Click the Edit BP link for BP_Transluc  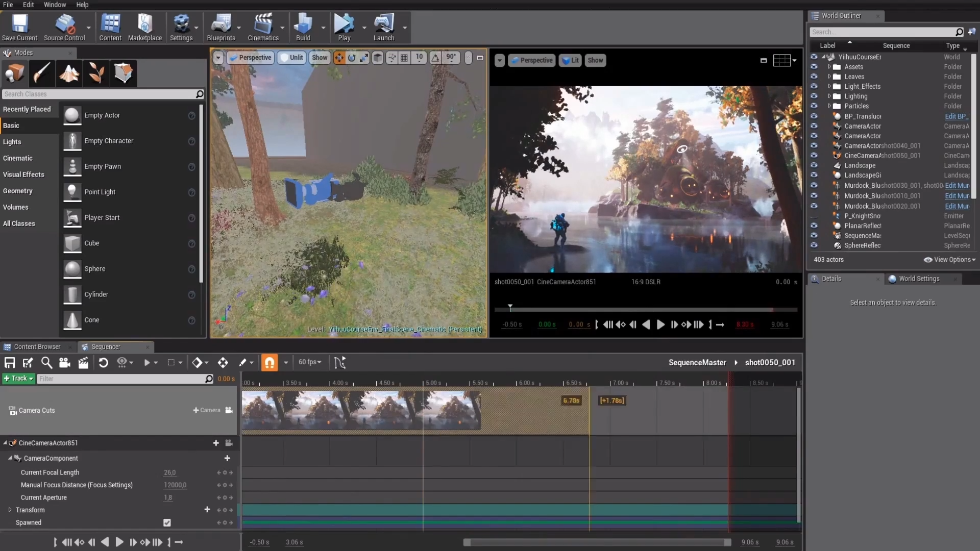[955, 116]
